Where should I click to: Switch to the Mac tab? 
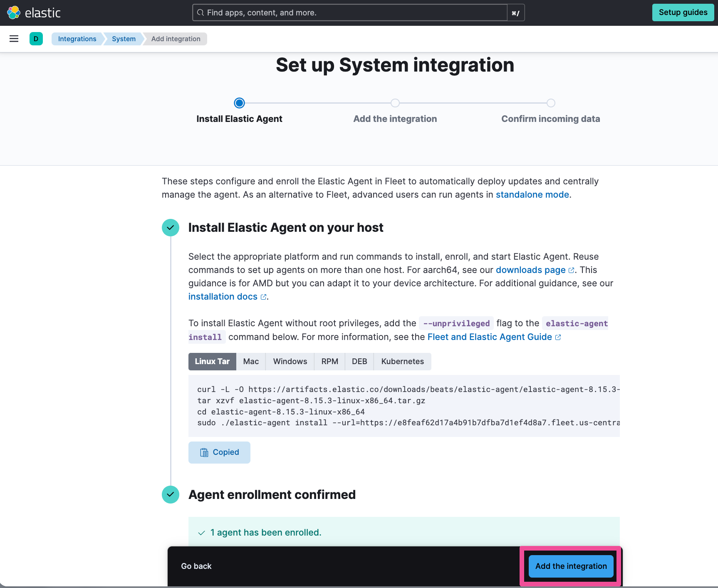(251, 362)
